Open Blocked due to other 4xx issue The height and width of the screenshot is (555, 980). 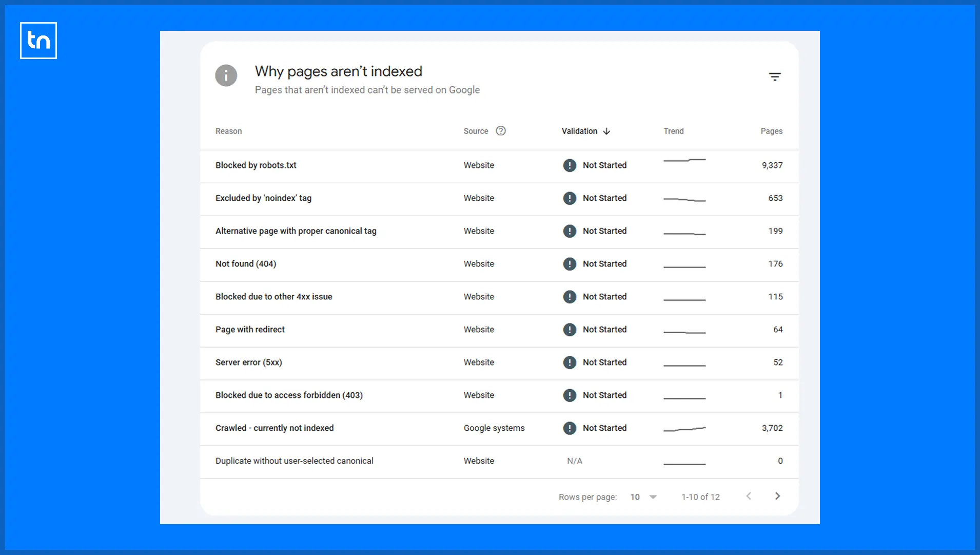pyautogui.click(x=273, y=297)
